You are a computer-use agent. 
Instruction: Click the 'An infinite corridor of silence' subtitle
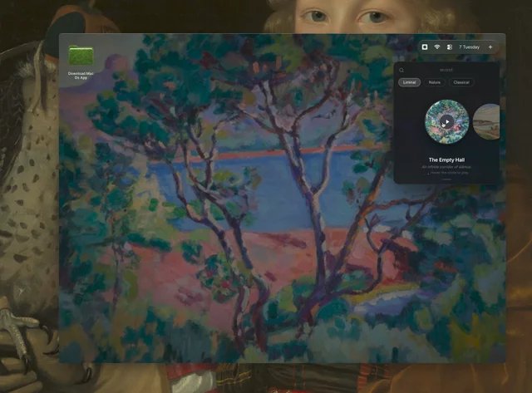click(446, 167)
